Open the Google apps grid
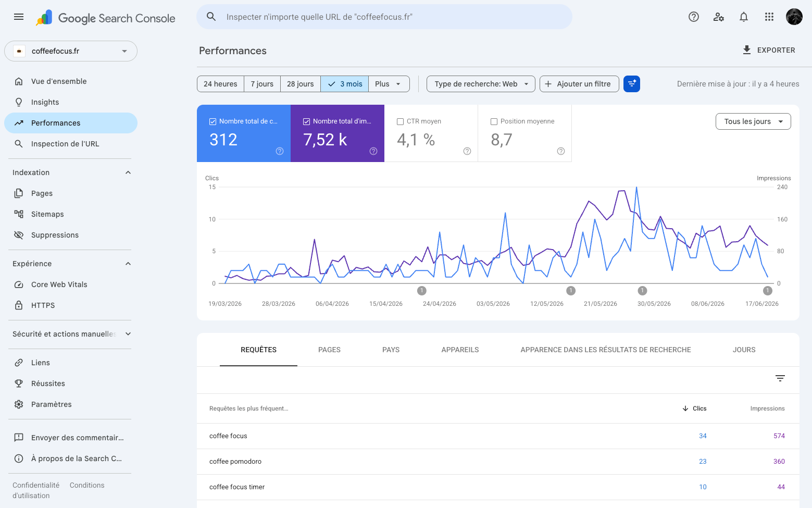Screen dimensions: 812x508 point(769,17)
